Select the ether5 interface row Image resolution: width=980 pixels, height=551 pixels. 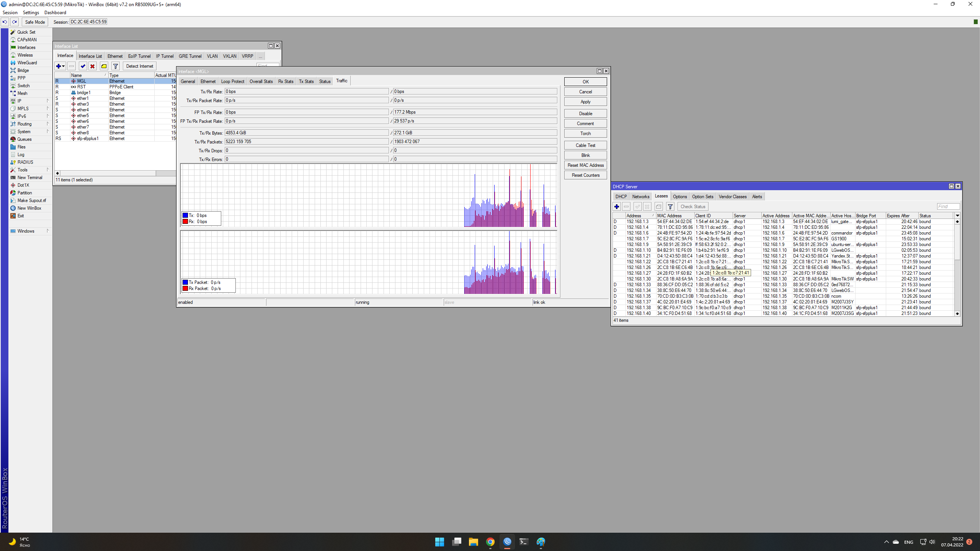(x=115, y=116)
